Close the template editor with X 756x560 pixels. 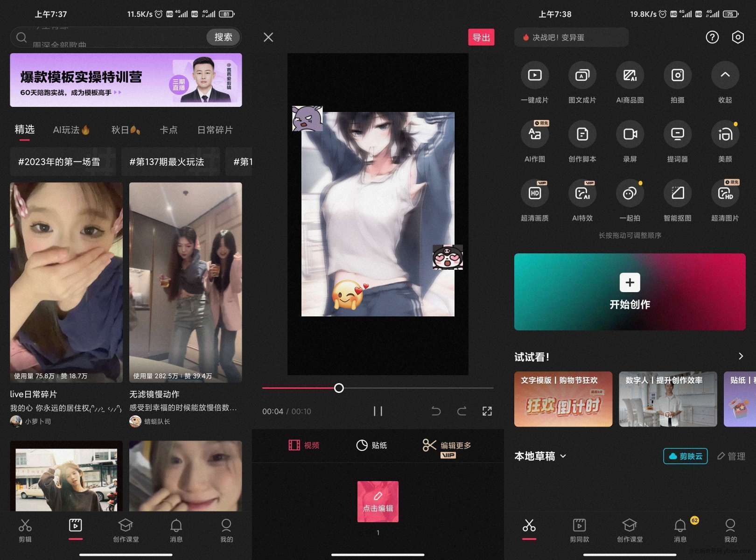tap(268, 37)
